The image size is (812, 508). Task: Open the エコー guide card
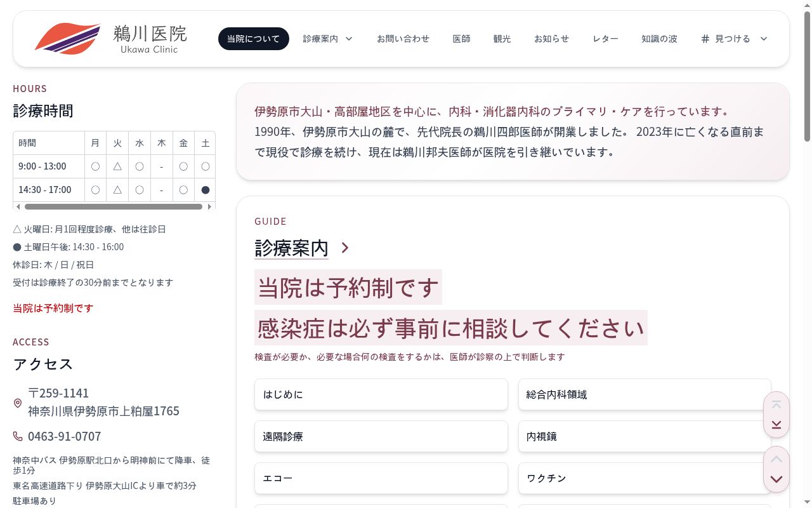click(381, 478)
